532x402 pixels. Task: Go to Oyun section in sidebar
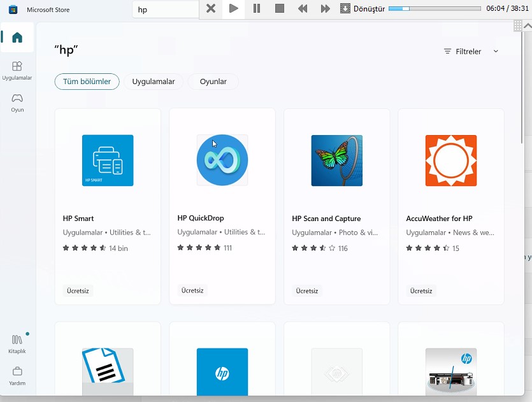point(17,102)
